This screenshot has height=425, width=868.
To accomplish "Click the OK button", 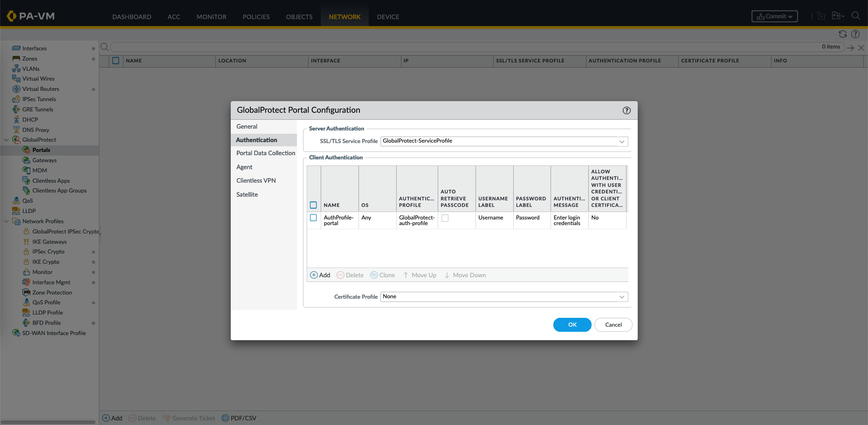I will pyautogui.click(x=572, y=325).
